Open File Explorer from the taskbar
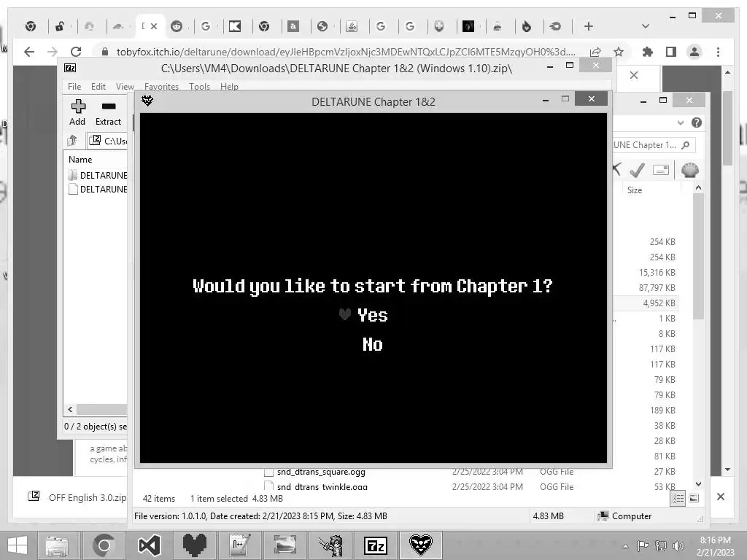Screen dimensions: 747x560 pos(57,545)
